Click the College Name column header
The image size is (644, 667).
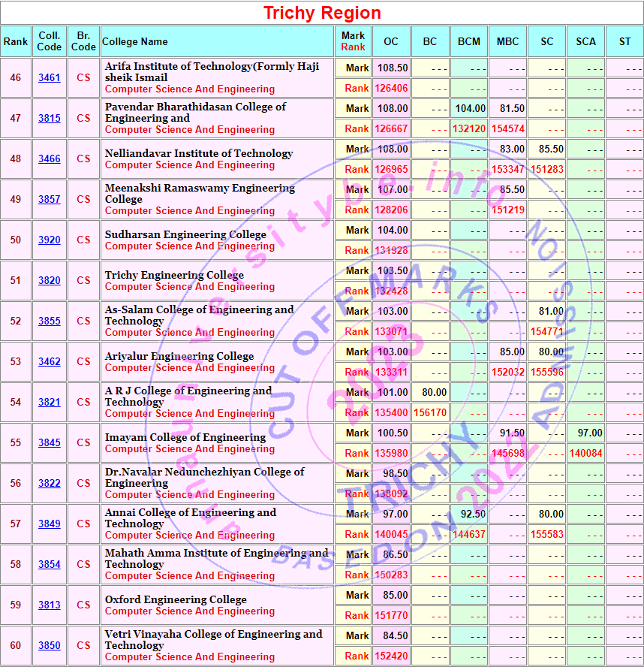click(135, 41)
